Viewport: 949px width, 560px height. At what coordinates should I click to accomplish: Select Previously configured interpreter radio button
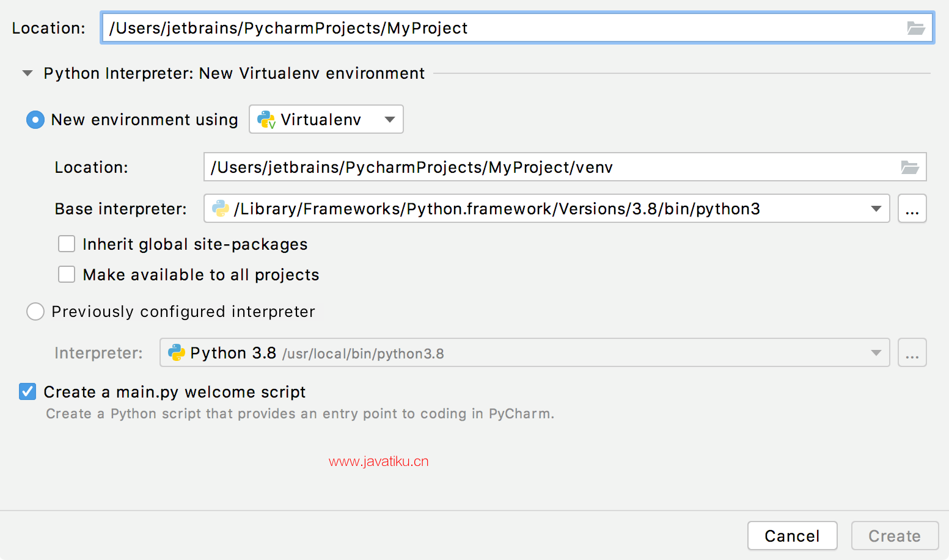click(35, 311)
